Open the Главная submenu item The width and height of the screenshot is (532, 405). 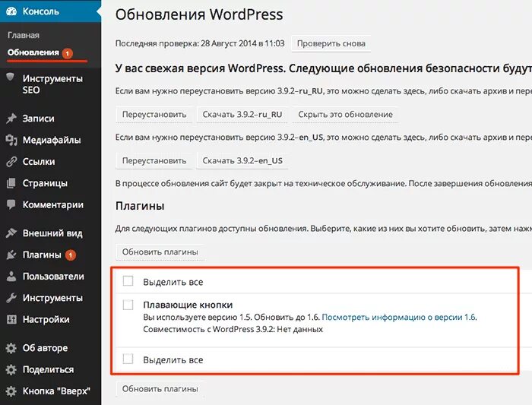coord(24,35)
